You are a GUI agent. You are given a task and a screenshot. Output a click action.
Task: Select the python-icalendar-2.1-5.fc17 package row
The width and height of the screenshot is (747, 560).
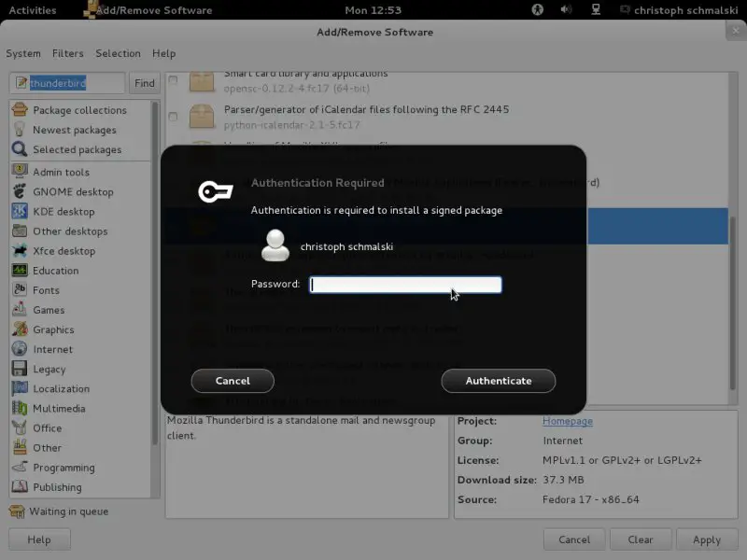(447, 117)
